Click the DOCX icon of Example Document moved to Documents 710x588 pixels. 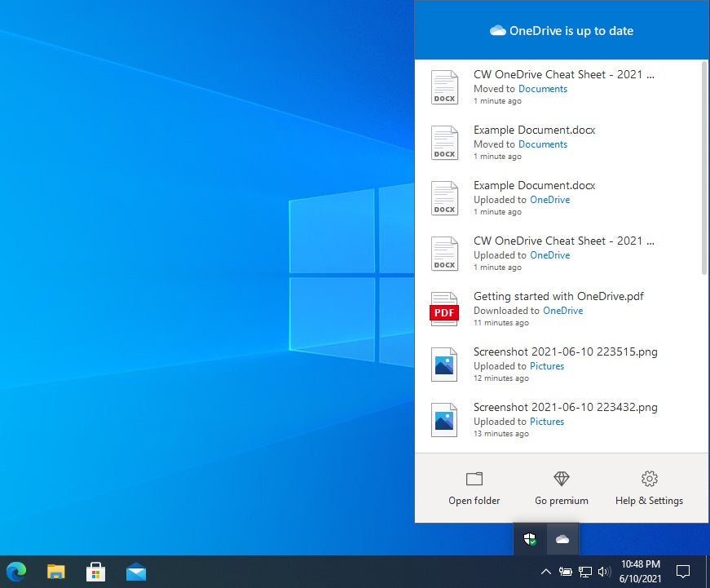tap(444, 143)
